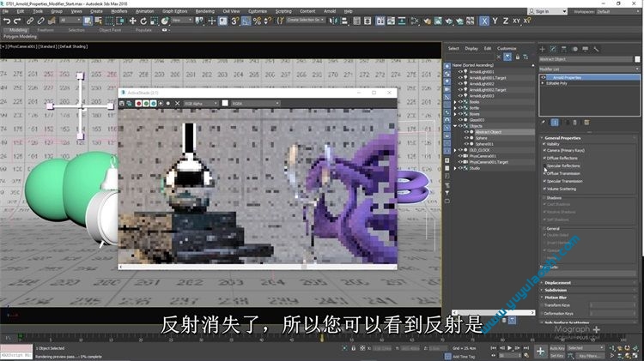
Task: Hide the Sphere001 object eye icon
Action: tap(466, 144)
